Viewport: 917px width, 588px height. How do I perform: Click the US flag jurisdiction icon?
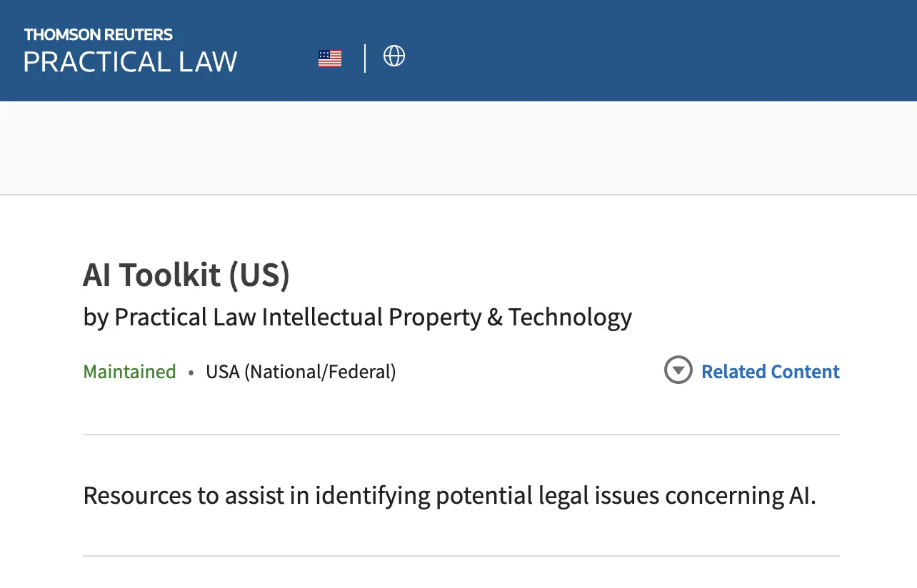[330, 59]
